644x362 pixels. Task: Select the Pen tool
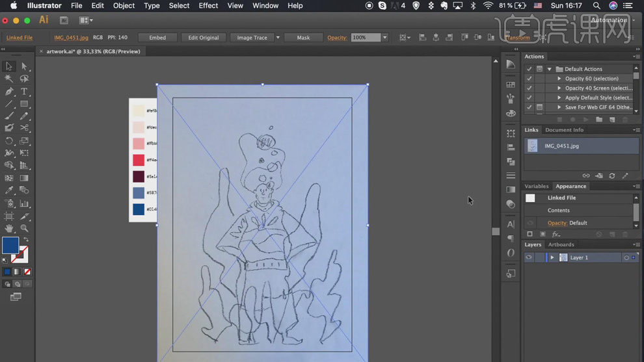(x=9, y=92)
